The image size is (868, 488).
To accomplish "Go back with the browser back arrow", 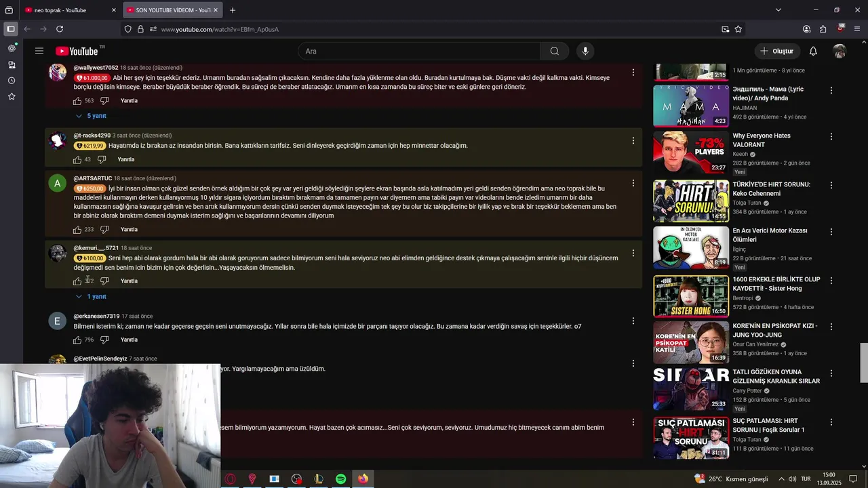I will point(27,29).
